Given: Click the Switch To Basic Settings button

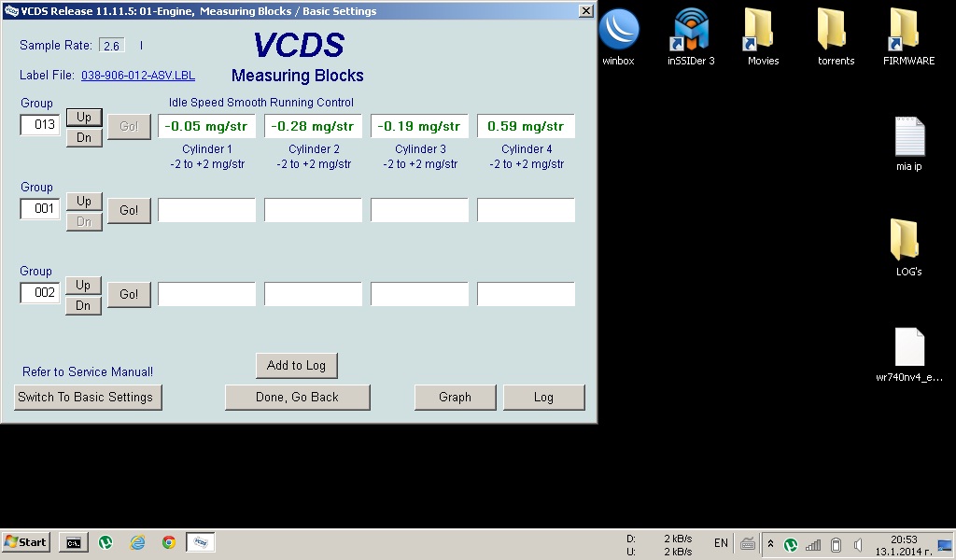Looking at the screenshot, I should 85,397.
